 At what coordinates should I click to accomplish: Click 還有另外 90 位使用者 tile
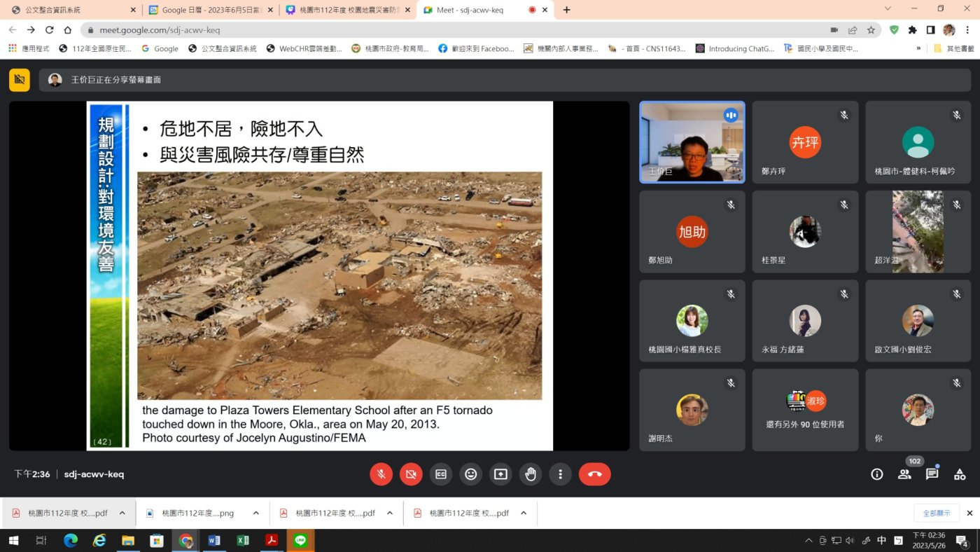[x=805, y=410]
